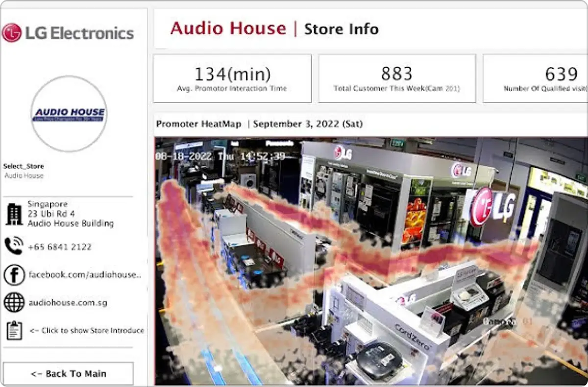Click the building address icon
The height and width of the screenshot is (387, 588).
pos(14,214)
